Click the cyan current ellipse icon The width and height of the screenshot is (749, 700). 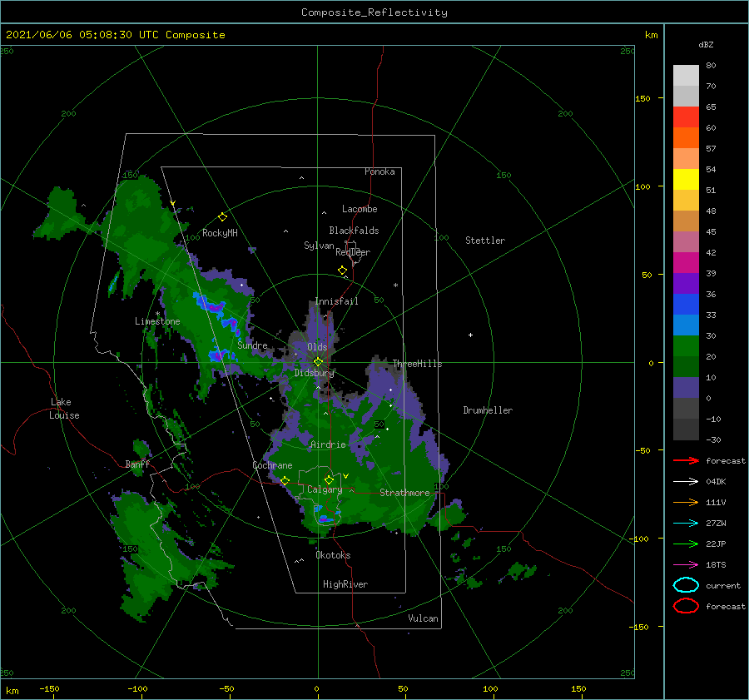click(x=686, y=585)
